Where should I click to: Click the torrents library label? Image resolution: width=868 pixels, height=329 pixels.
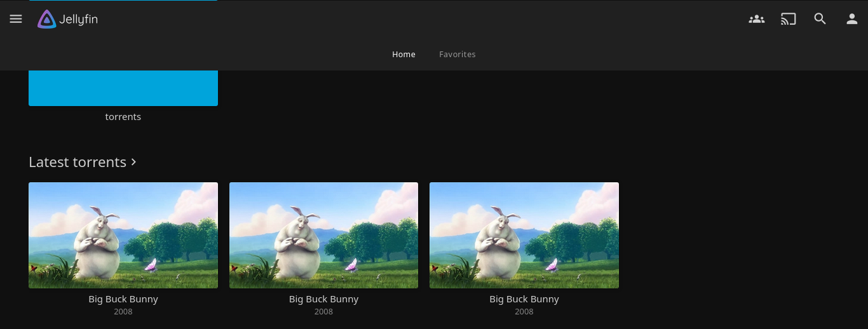(x=123, y=117)
